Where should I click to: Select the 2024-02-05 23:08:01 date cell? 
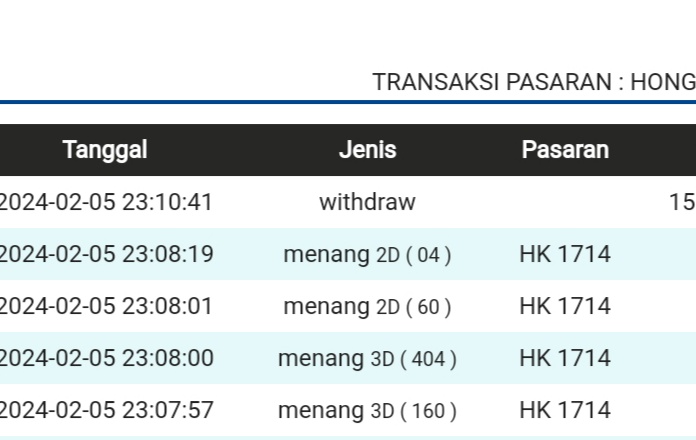[105, 306]
